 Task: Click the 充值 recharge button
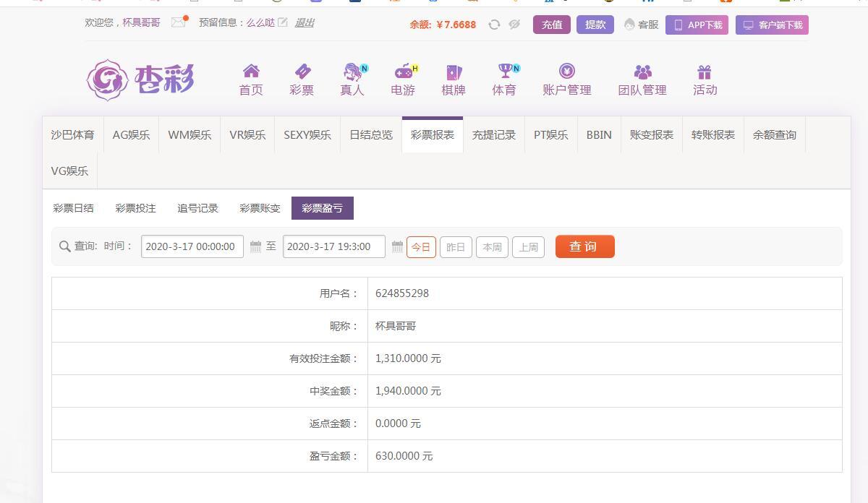[552, 25]
